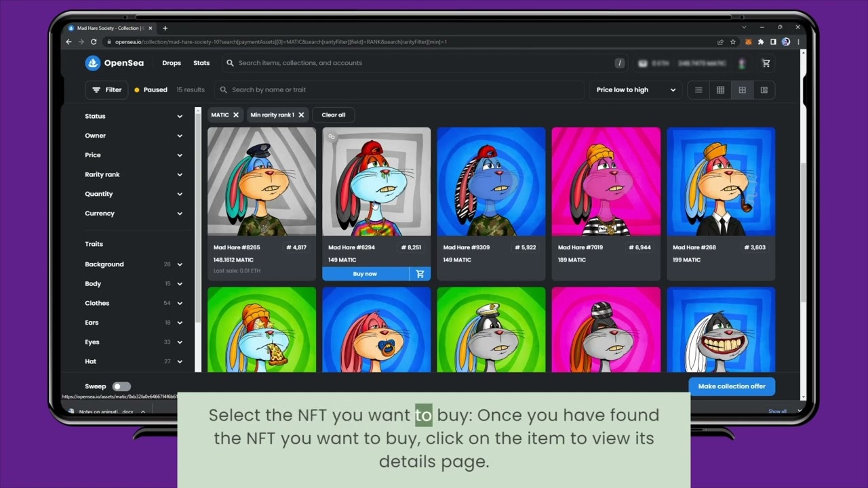Click the '# 3,603' rarity rank text
This screenshot has height=488, width=868.
(754, 247)
